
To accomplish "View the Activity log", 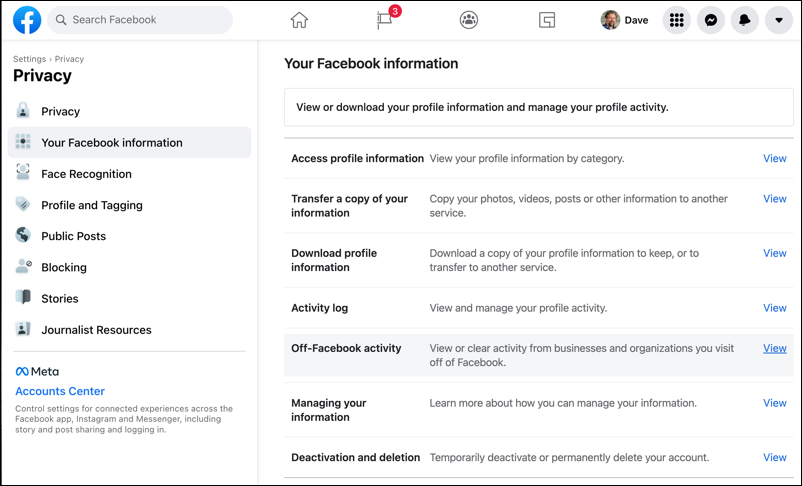I will pyautogui.click(x=774, y=308).
